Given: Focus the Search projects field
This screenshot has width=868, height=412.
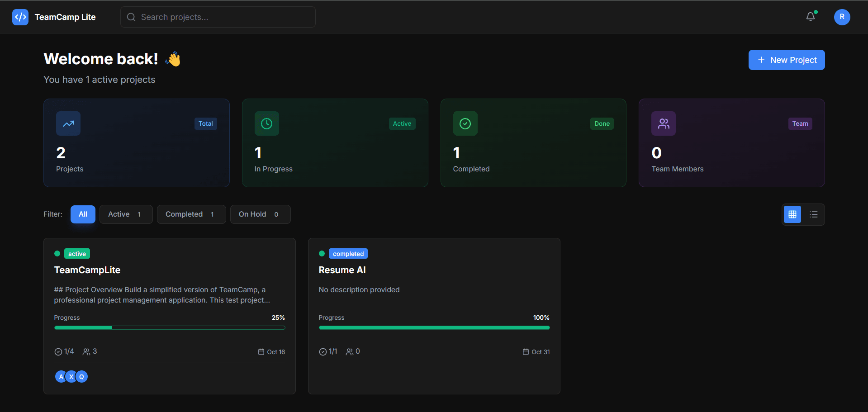Looking at the screenshot, I should coord(218,17).
